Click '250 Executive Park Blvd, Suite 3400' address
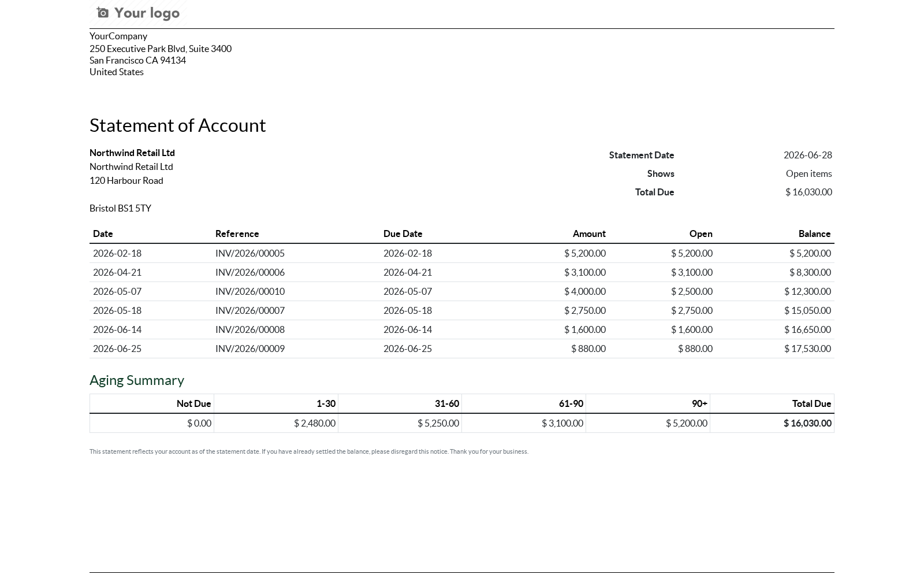This screenshot has height=578, width=924. coord(161,49)
